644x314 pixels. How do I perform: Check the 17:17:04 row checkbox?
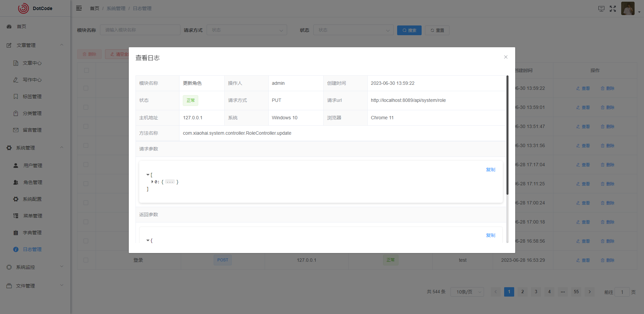86,165
